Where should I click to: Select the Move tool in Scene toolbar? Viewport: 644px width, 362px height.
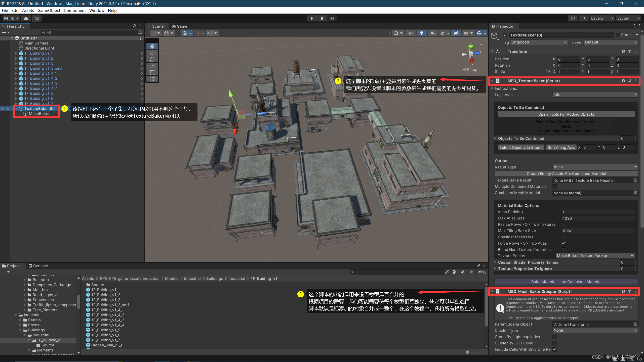(x=152, y=53)
